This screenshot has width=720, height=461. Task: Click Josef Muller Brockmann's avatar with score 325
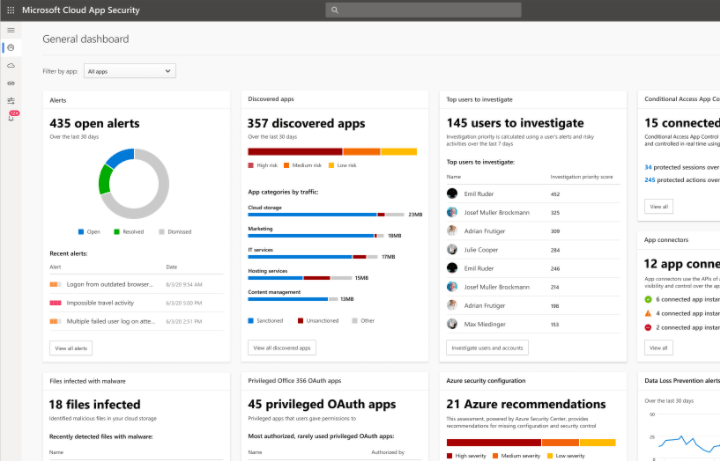pyautogui.click(x=452, y=212)
